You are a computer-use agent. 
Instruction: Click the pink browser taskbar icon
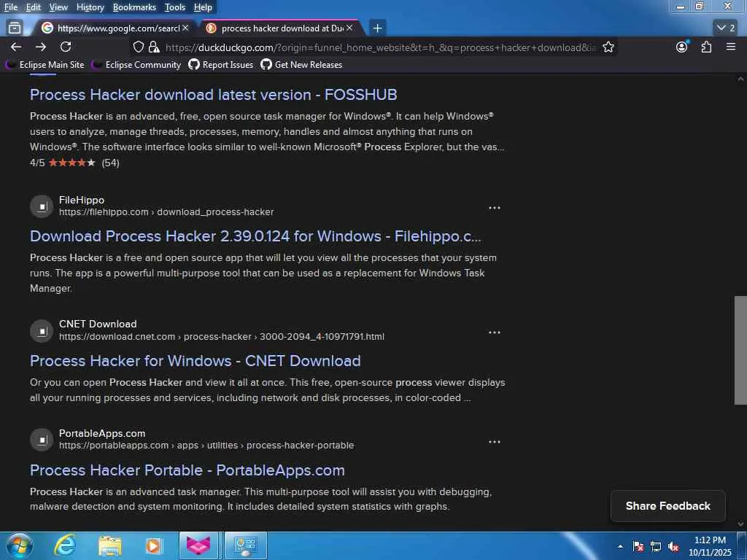point(198,545)
